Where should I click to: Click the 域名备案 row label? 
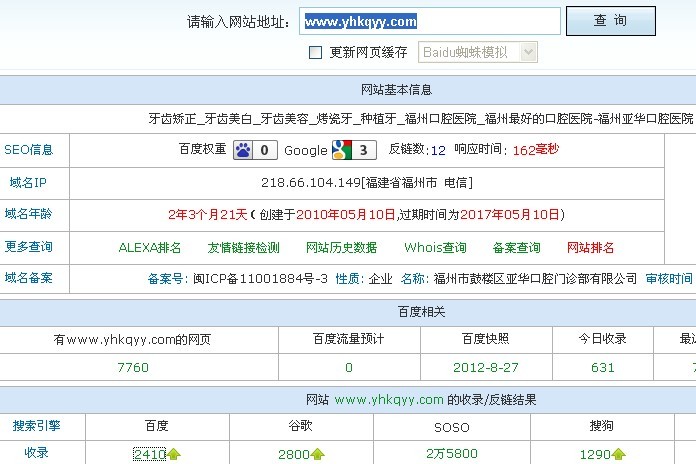[29, 278]
